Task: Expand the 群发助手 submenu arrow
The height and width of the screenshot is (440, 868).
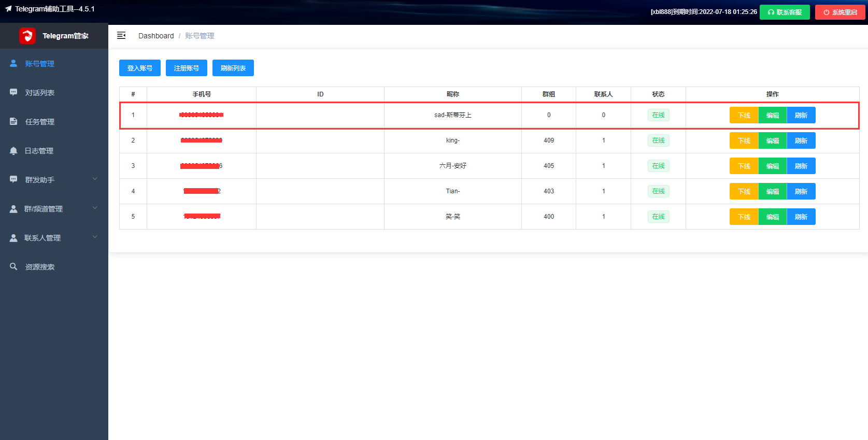Action: click(95, 179)
